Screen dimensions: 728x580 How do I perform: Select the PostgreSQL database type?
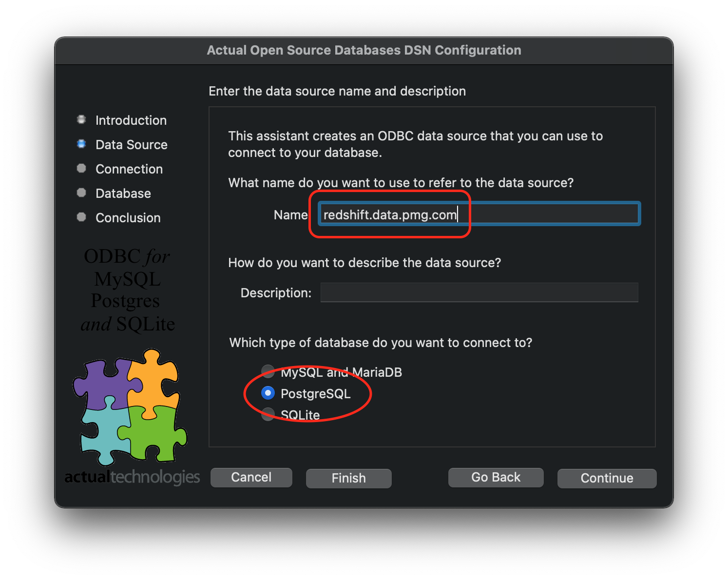268,393
